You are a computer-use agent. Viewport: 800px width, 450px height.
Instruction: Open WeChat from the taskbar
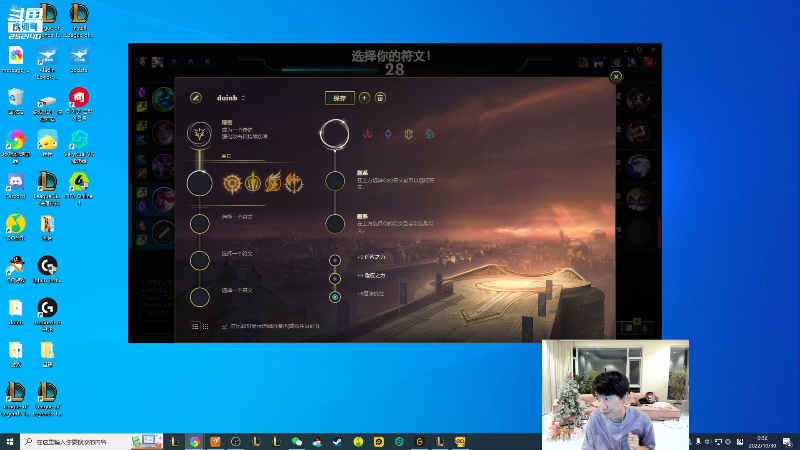(x=297, y=442)
